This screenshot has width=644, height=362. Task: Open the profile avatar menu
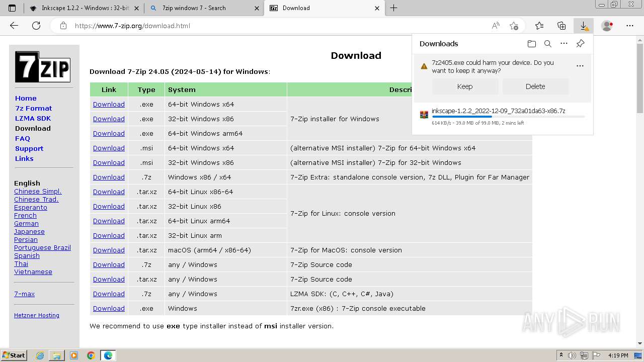[x=607, y=26]
